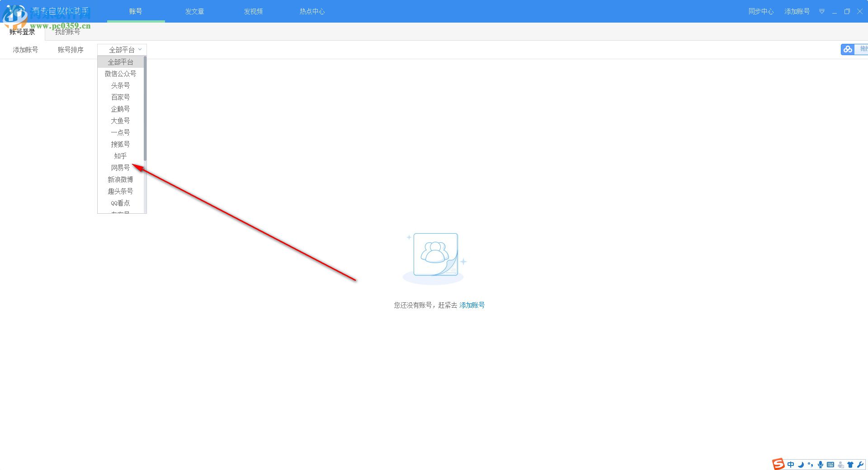
Task: Select 网易号 from the platform list
Action: coord(121,168)
